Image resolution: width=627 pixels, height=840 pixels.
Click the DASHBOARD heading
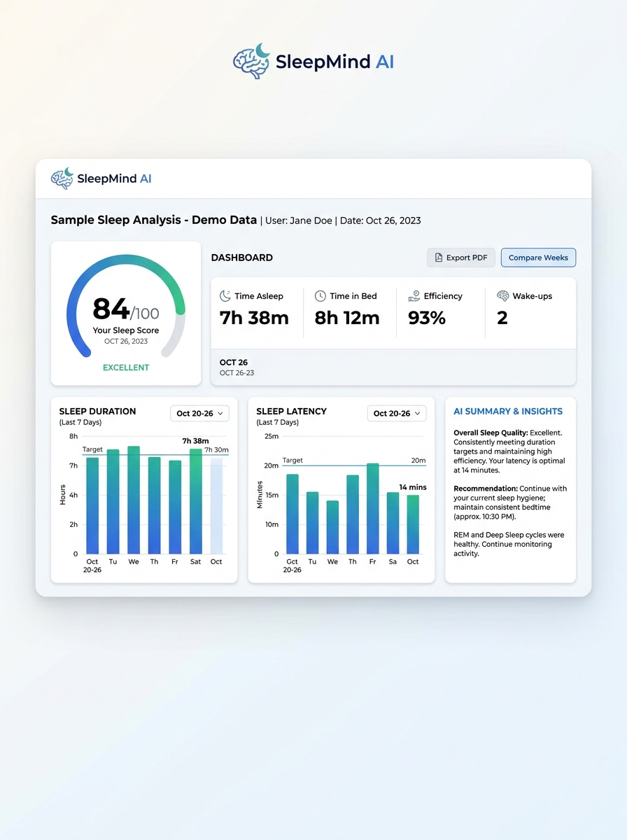(242, 258)
